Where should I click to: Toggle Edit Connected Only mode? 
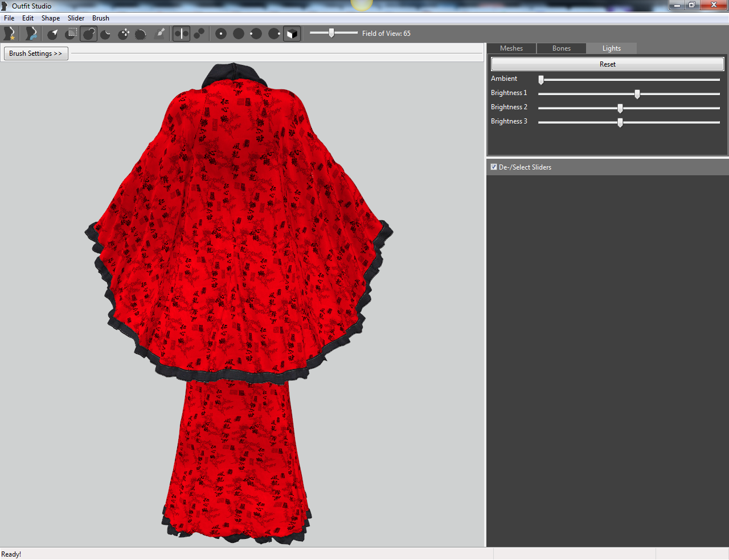coord(199,34)
